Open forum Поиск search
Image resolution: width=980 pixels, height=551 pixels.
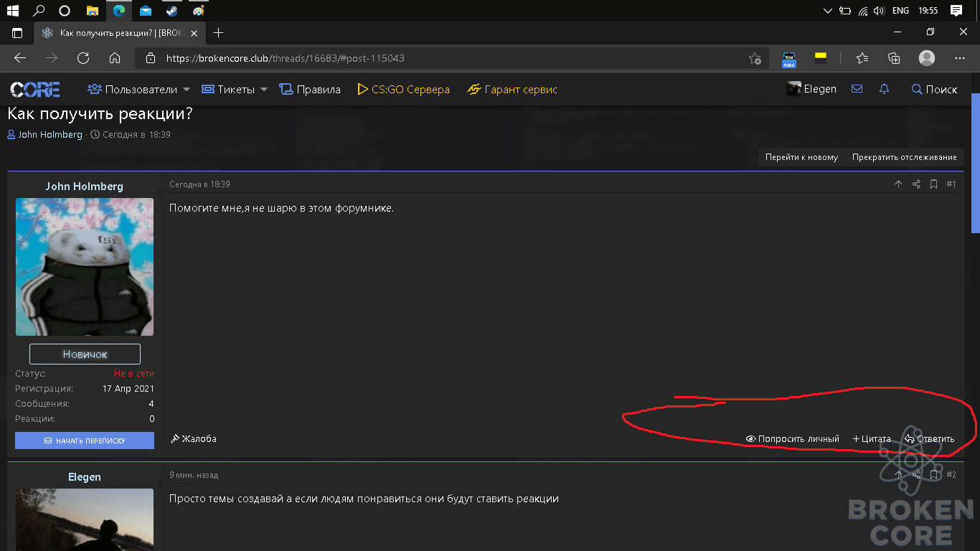click(934, 90)
